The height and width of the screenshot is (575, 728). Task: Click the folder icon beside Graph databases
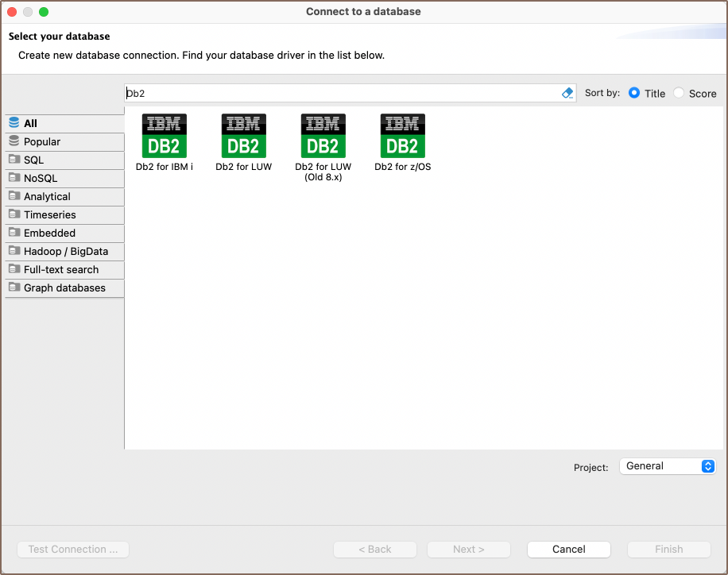pyautogui.click(x=14, y=287)
